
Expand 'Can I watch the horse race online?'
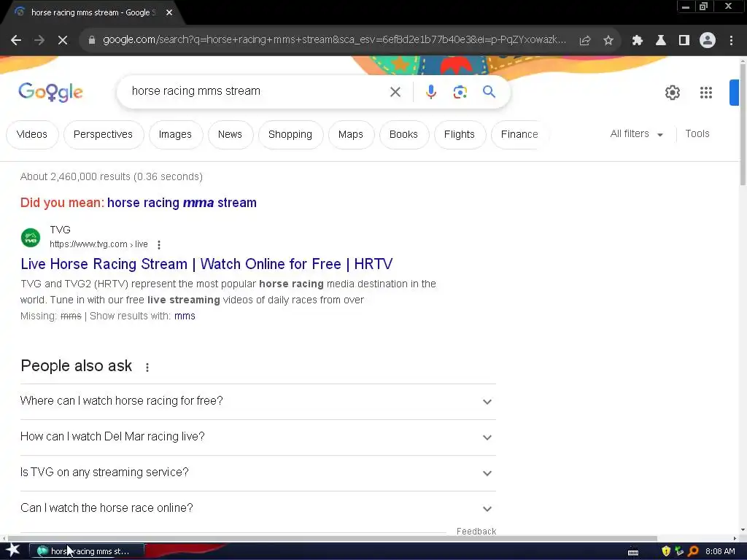(x=258, y=508)
